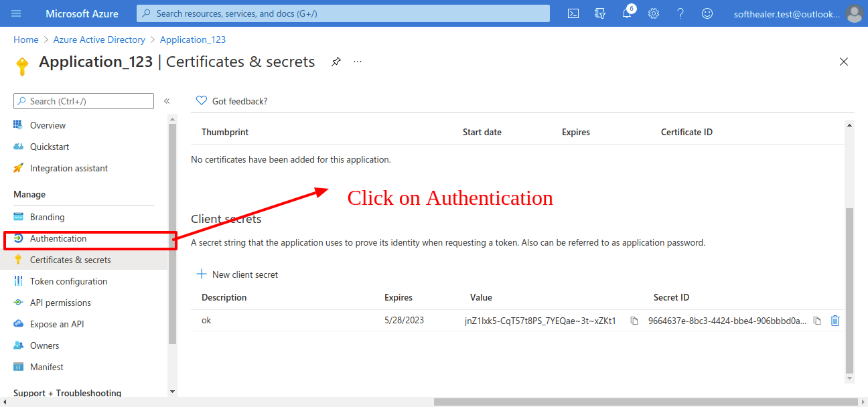This screenshot has height=407, width=868.
Task: Click the sidebar scrollbar down arrow
Action: [172, 391]
